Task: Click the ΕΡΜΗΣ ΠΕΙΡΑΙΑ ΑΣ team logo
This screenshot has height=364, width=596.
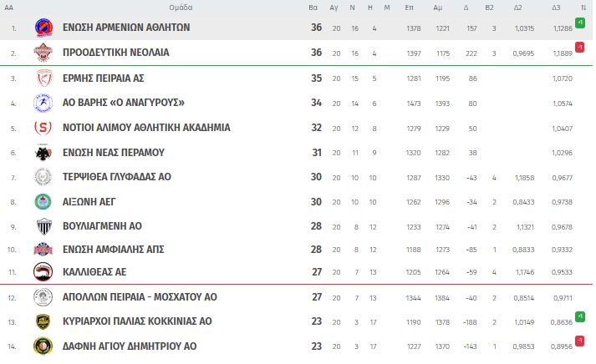Action: (43, 78)
